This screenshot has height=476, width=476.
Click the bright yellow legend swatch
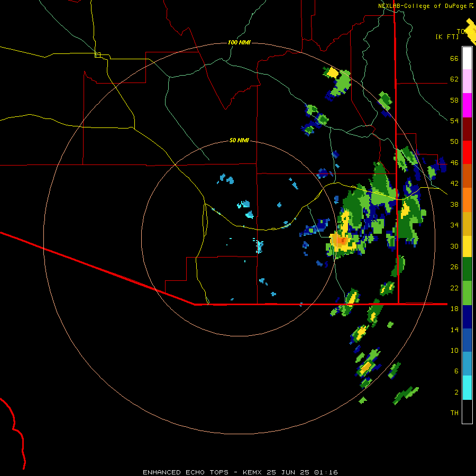(x=467, y=246)
